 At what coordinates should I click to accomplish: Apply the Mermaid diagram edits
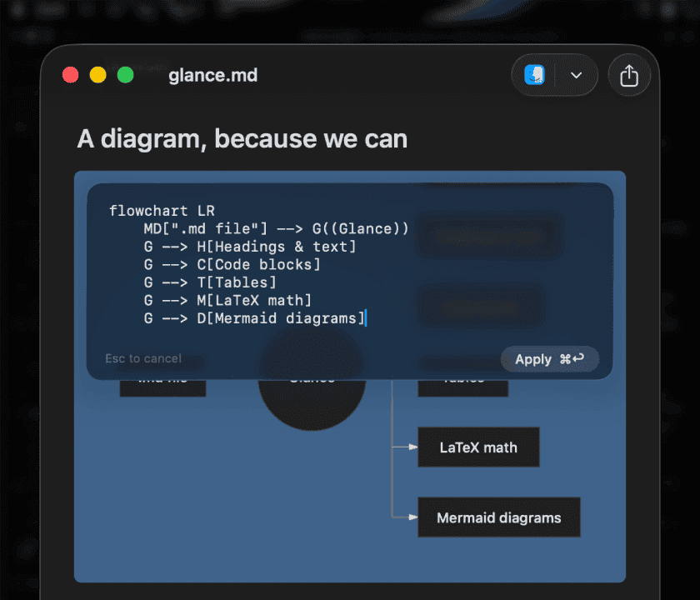click(549, 359)
